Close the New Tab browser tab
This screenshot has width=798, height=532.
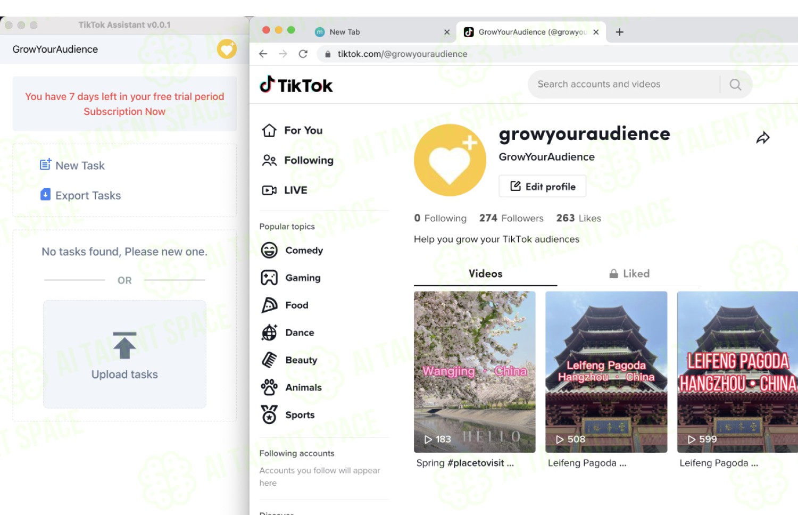click(447, 32)
